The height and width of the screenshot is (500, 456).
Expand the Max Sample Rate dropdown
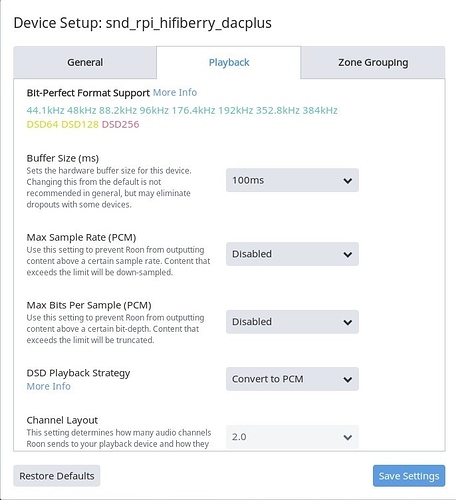[x=292, y=254]
